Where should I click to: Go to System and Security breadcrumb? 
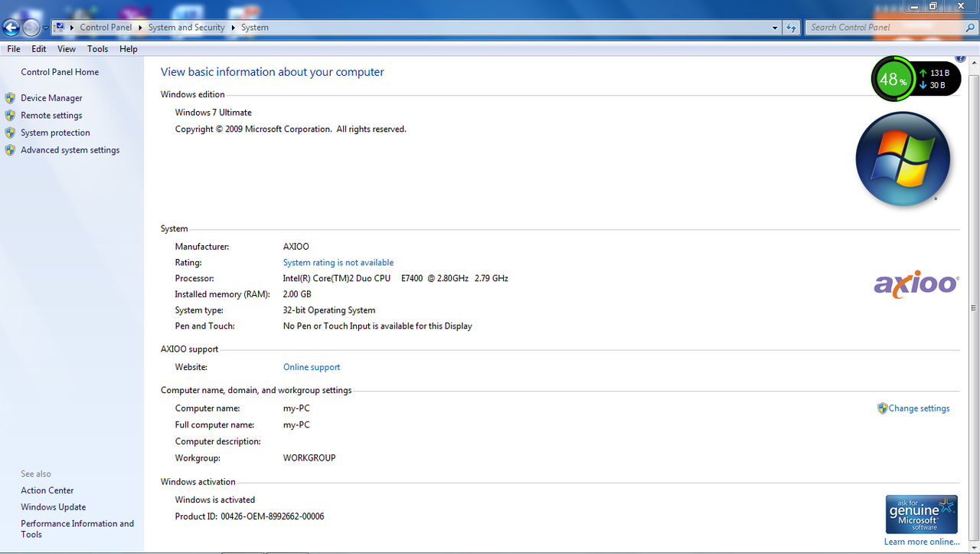(187, 28)
